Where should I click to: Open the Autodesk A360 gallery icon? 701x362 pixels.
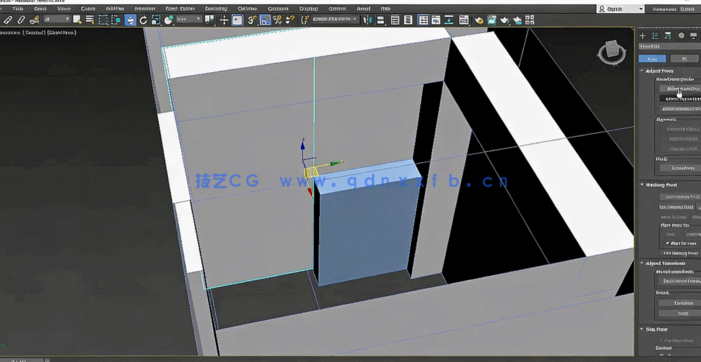click(x=530, y=20)
